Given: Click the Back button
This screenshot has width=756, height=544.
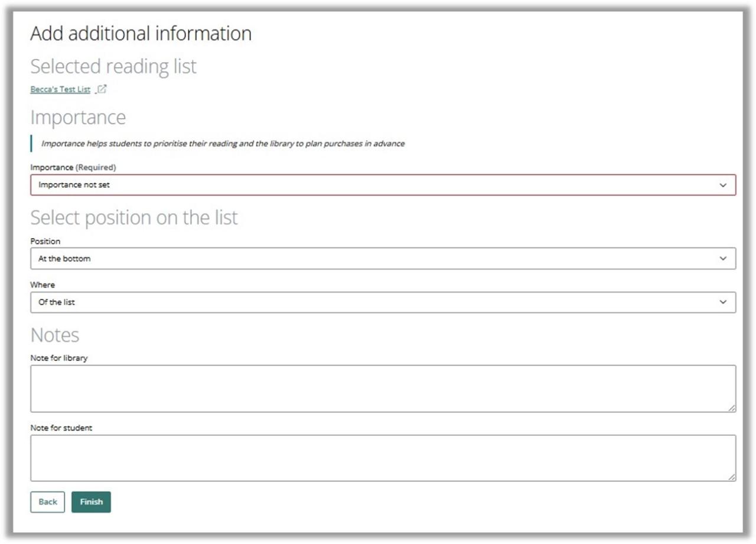Looking at the screenshot, I should (47, 501).
